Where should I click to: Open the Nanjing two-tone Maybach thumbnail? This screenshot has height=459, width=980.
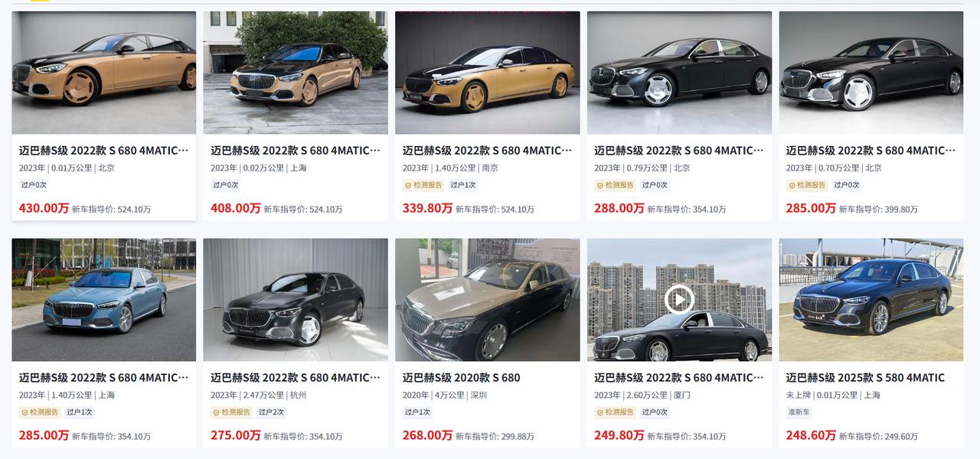click(x=488, y=73)
